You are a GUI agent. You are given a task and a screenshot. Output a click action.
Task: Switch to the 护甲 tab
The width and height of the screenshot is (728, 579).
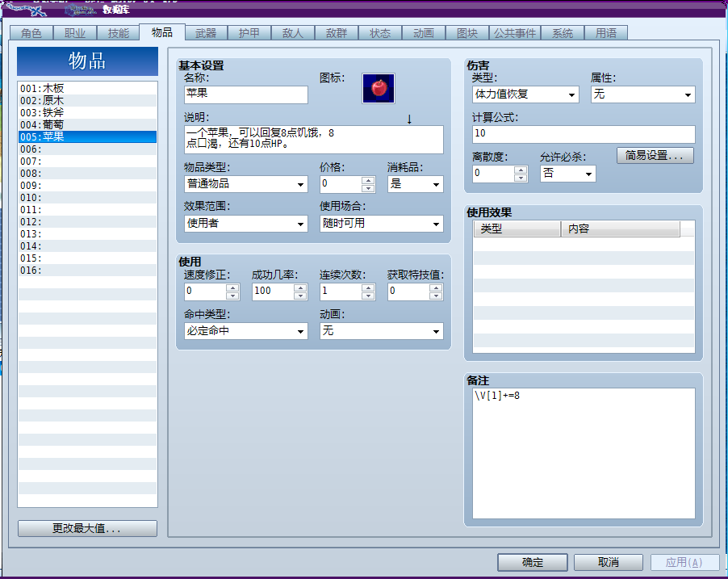[x=249, y=33]
